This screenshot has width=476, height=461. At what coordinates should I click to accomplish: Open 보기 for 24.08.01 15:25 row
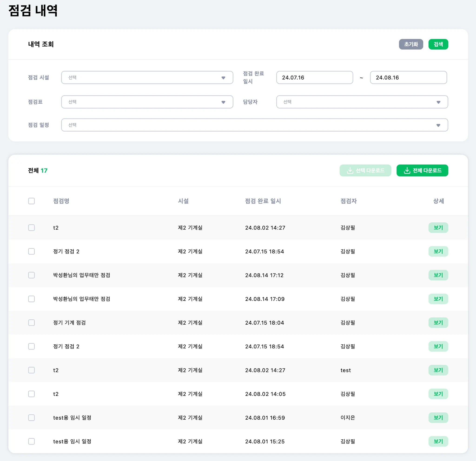click(438, 441)
